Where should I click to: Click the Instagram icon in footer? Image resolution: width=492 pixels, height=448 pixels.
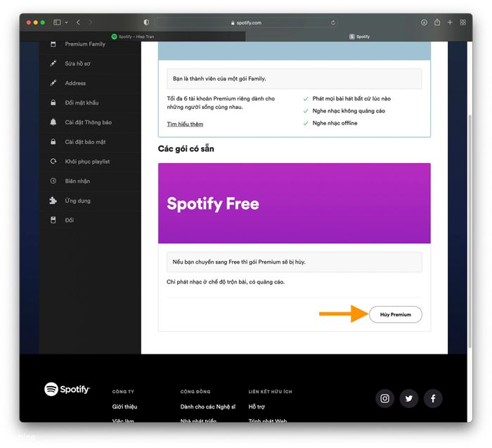385,399
